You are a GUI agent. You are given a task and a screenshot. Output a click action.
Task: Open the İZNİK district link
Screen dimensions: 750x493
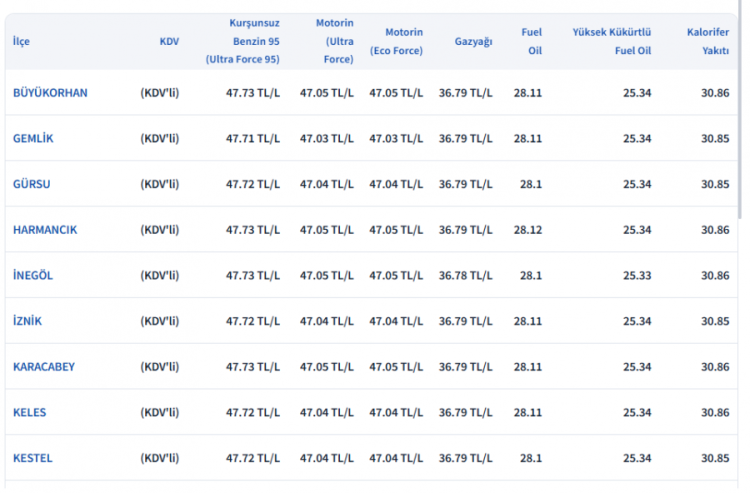[27, 321]
